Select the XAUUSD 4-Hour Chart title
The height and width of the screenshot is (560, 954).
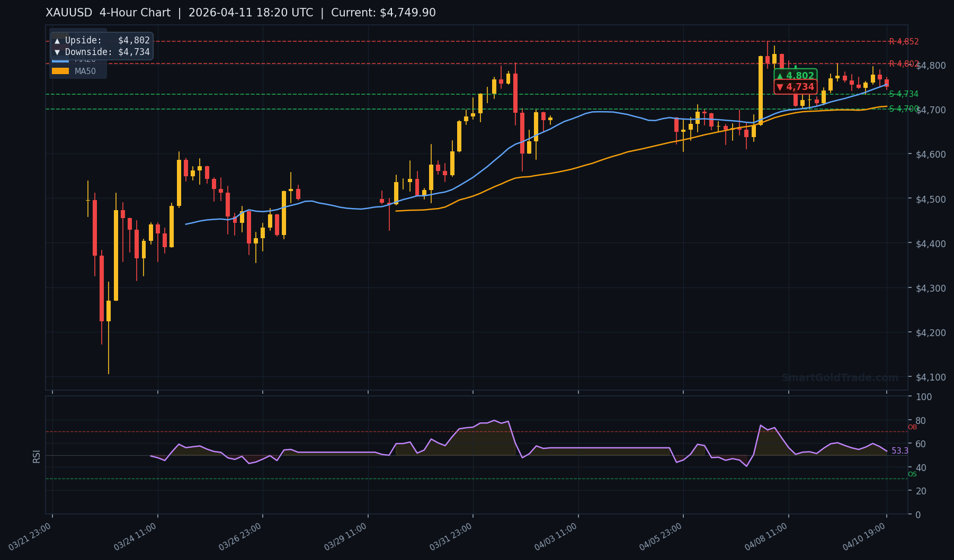click(x=109, y=12)
